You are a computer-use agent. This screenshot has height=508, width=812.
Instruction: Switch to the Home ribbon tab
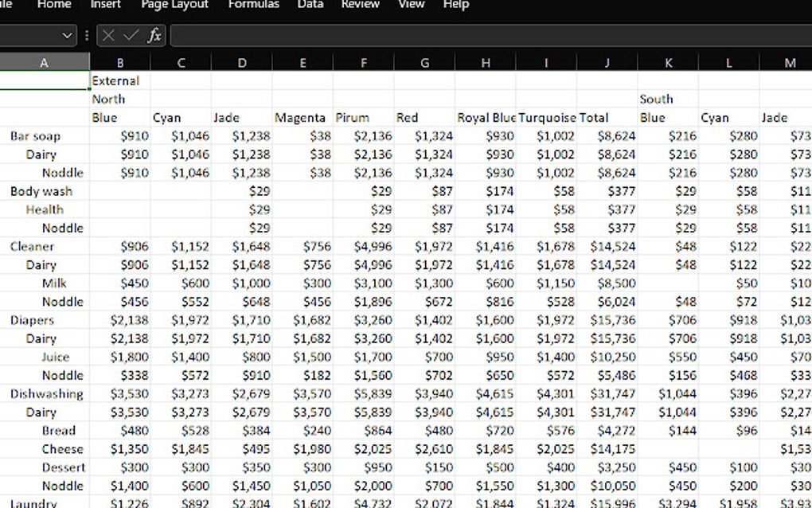click(x=53, y=5)
